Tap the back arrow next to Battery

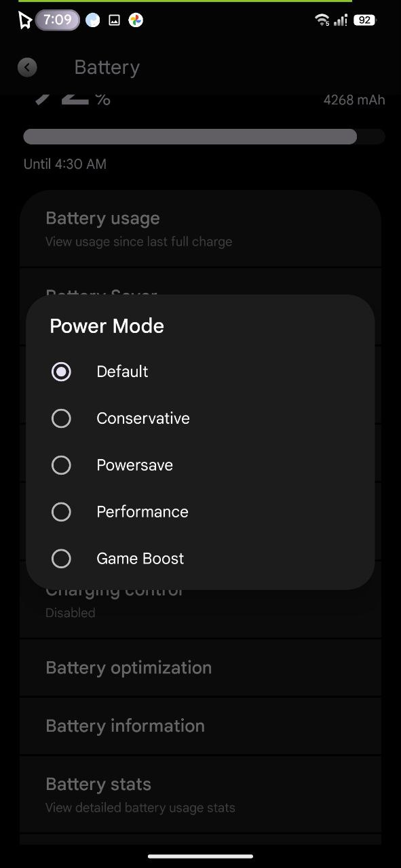pyautogui.click(x=27, y=67)
